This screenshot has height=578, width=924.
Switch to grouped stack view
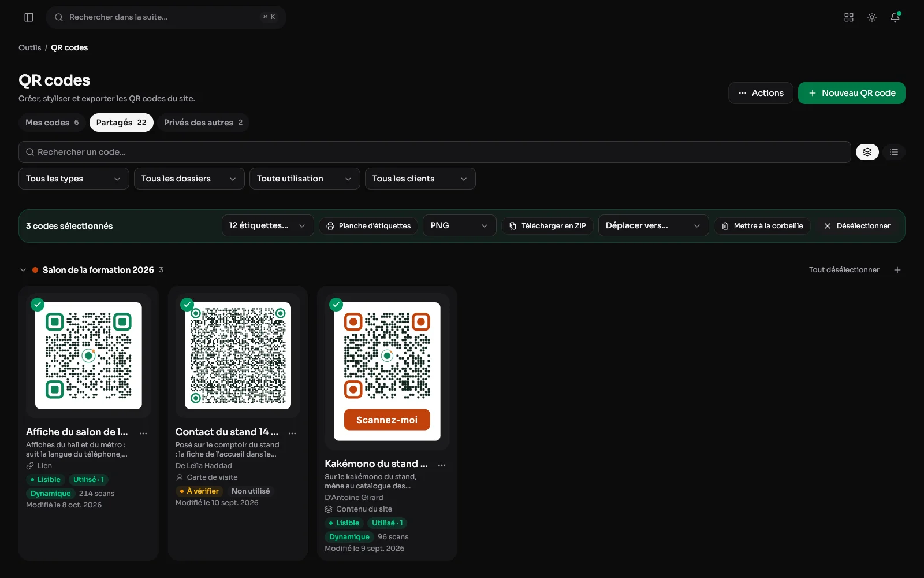[867, 152]
